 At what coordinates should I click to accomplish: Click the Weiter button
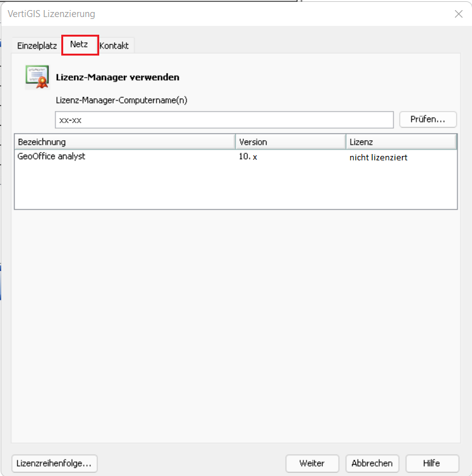click(312, 463)
